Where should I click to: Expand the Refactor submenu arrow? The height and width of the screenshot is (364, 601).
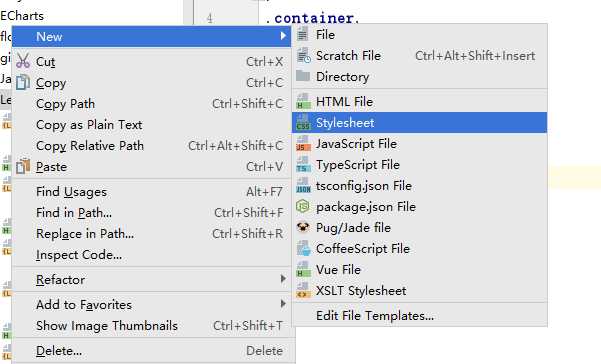pos(283,279)
